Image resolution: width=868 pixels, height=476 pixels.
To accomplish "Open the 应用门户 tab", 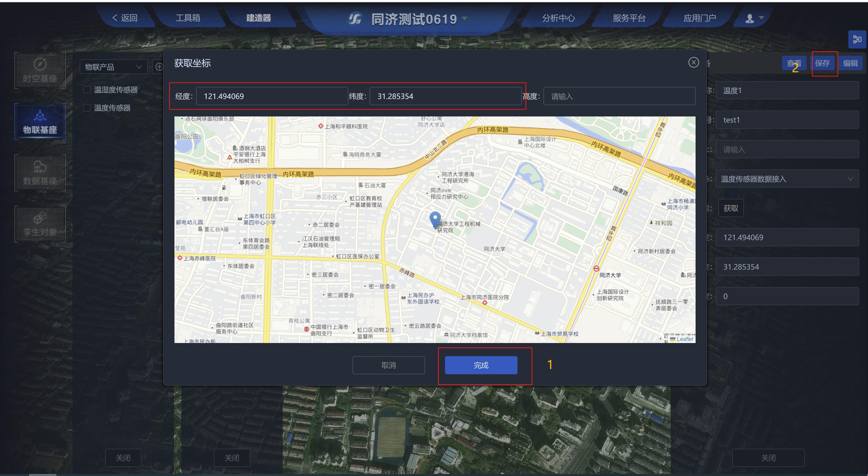I will (x=699, y=18).
